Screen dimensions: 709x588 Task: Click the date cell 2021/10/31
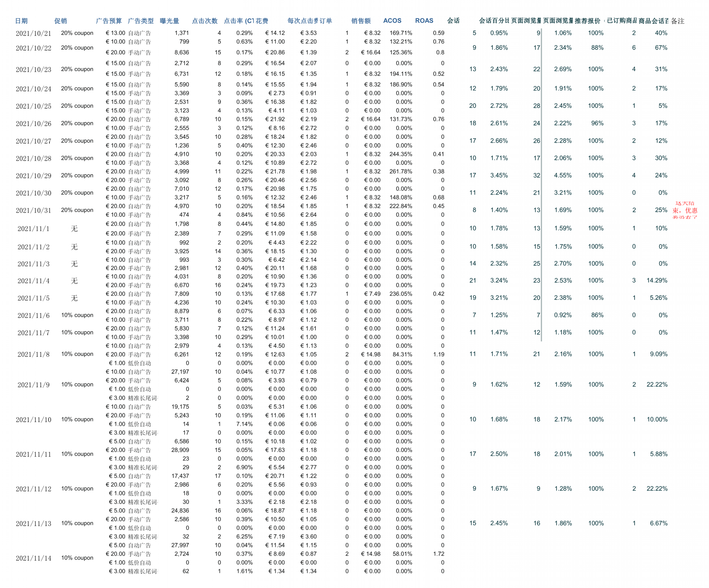coord(34,210)
